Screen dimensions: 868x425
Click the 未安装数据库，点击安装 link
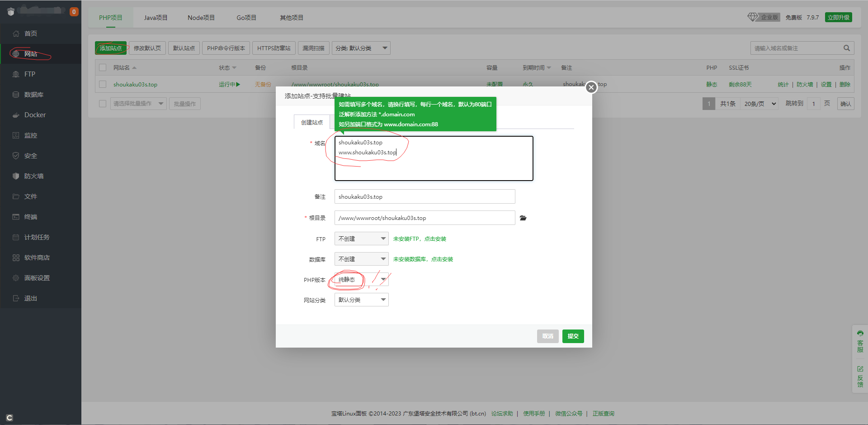click(x=423, y=259)
